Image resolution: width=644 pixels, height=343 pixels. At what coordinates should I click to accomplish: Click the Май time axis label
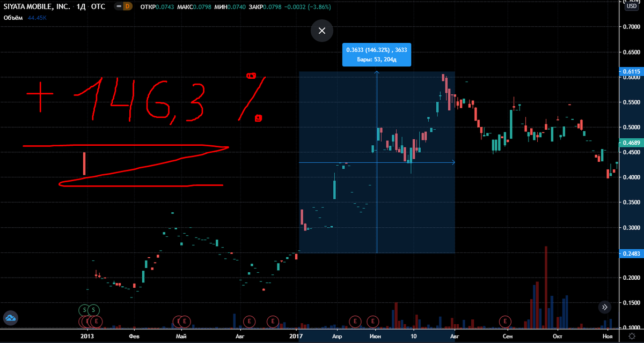182,335
